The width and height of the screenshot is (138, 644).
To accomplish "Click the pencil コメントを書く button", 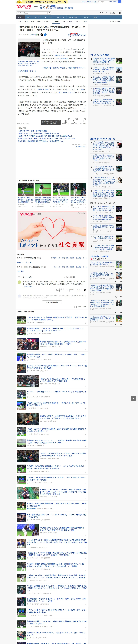I will 69,277.
